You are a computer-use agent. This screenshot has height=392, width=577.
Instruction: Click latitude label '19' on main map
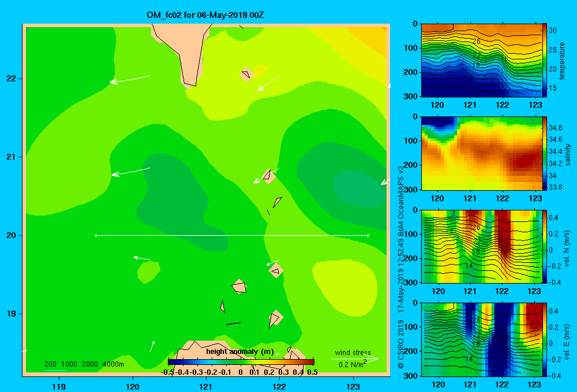[x=12, y=314]
